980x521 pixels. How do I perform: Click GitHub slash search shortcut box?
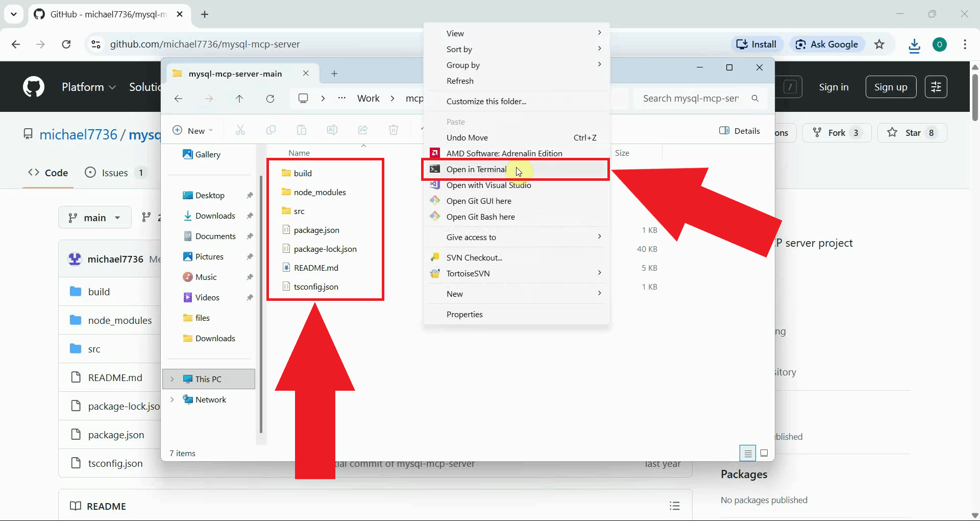point(790,87)
